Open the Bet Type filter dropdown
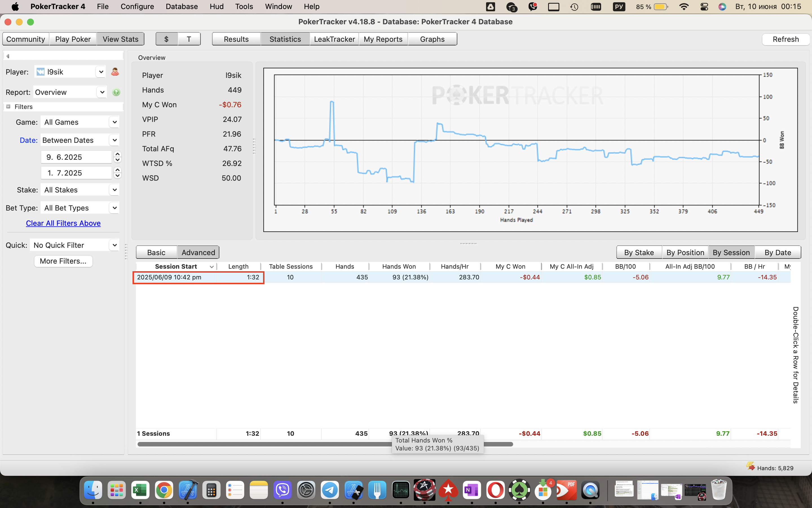 pos(80,208)
